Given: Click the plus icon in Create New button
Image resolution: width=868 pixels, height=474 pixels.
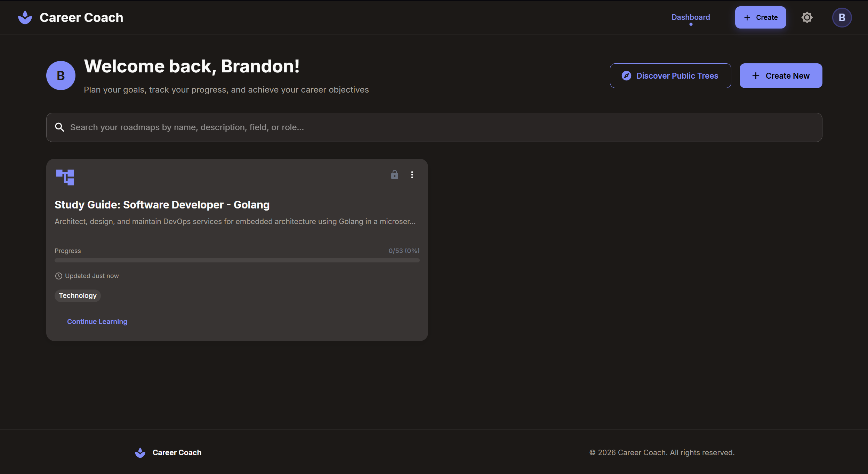Looking at the screenshot, I should click(x=756, y=76).
